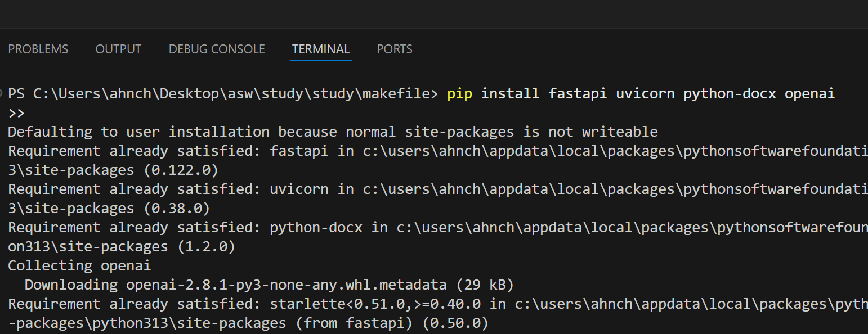Image resolution: width=868 pixels, height=334 pixels.
Task: Open the uvicorn install path link
Action: pos(615,189)
